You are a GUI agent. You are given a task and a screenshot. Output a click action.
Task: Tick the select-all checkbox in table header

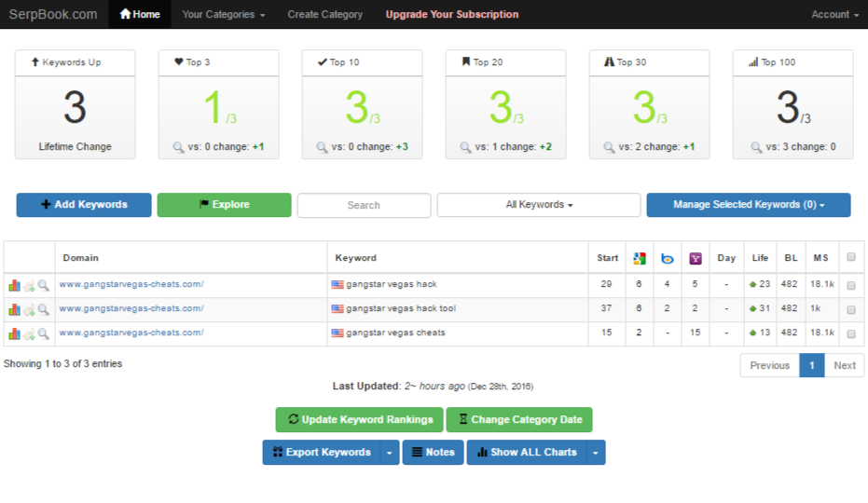pos(850,258)
